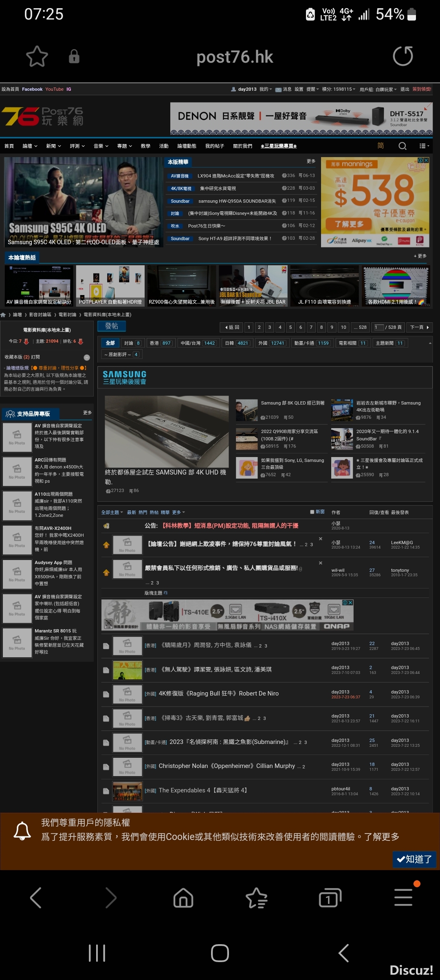
Task: Expand the 評測 nav dropdown
Action: click(77, 146)
